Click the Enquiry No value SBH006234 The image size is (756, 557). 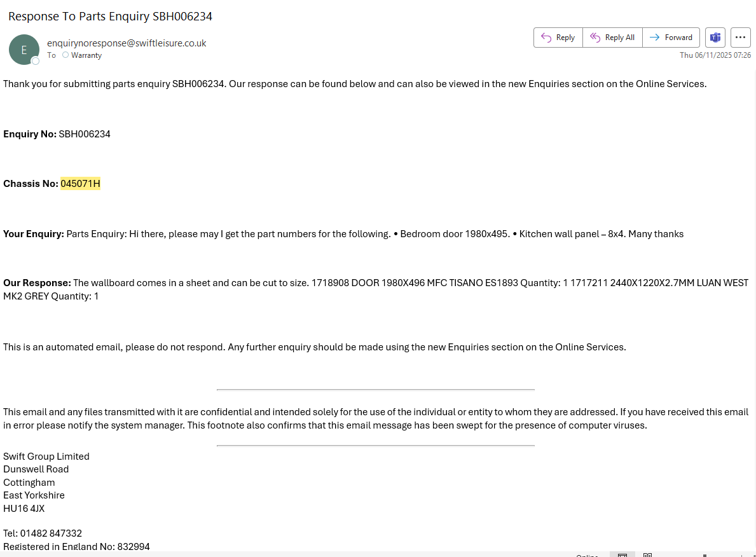click(x=85, y=134)
